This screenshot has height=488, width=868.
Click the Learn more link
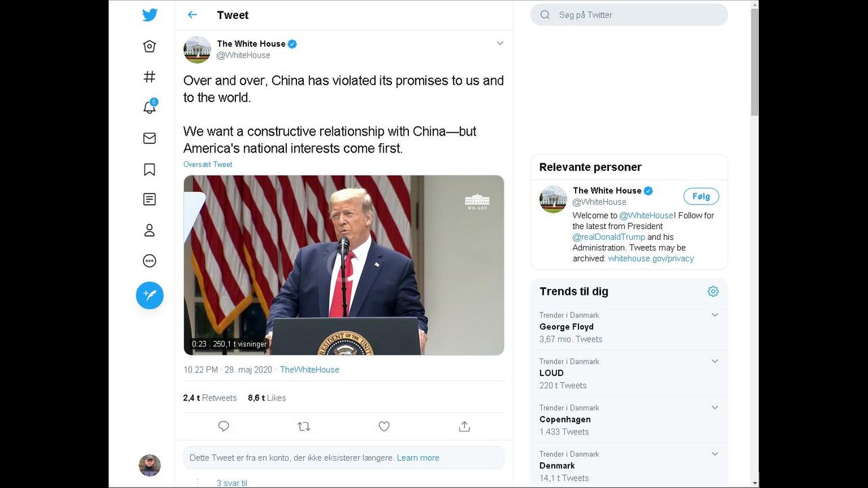coord(418,457)
